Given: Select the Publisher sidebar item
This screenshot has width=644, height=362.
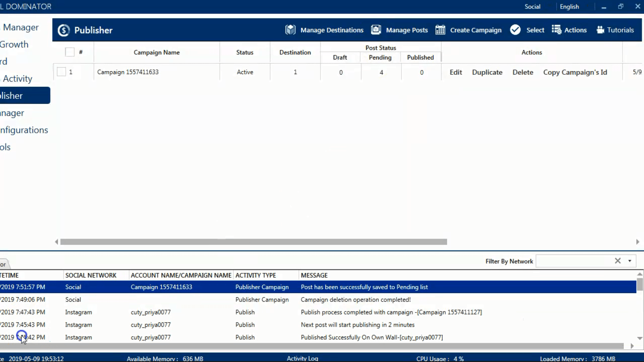Looking at the screenshot, I should click(x=25, y=95).
